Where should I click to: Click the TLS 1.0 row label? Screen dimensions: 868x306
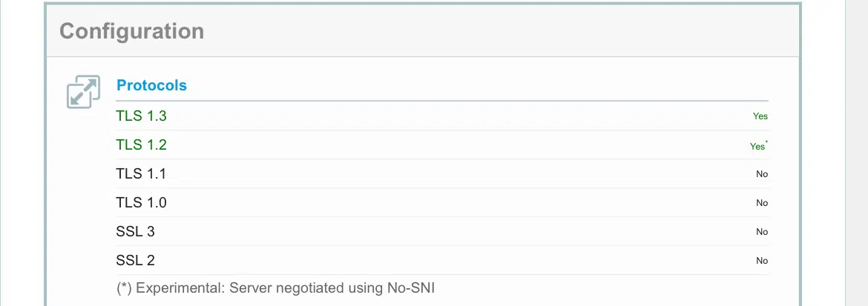(141, 203)
